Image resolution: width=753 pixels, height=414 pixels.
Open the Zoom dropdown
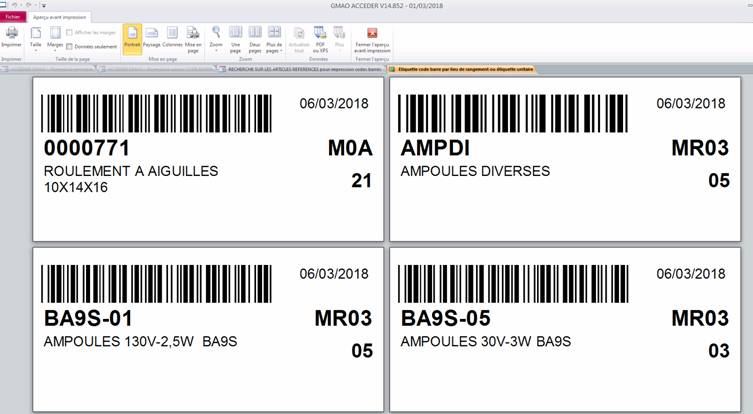click(216, 38)
